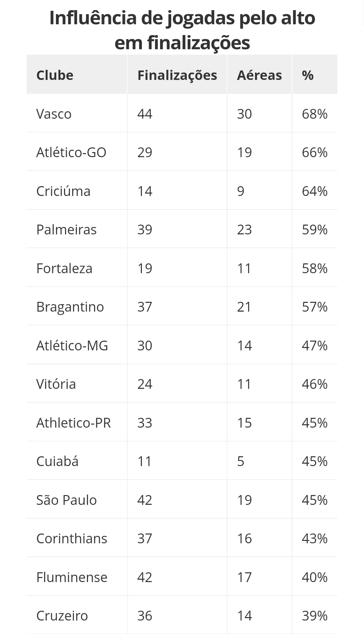The image size is (364, 634).
Task: Select the Palmeiras club name cell
Action: click(x=77, y=229)
